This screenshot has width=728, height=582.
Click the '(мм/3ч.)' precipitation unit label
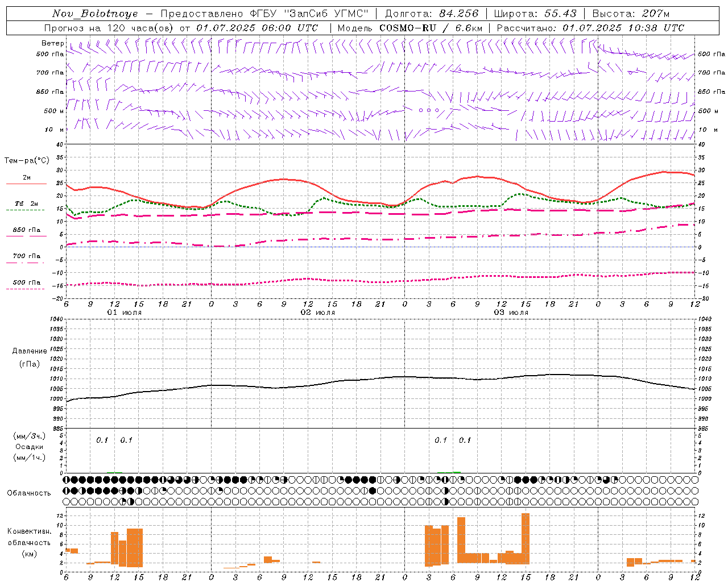(x=29, y=436)
